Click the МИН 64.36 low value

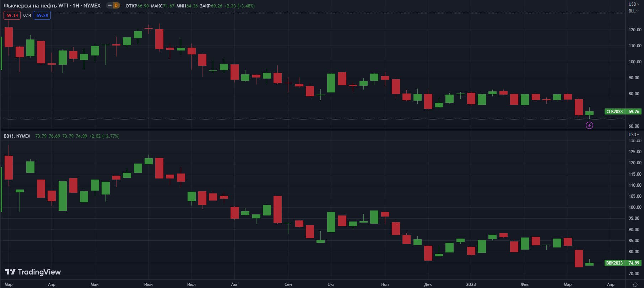pos(187,6)
